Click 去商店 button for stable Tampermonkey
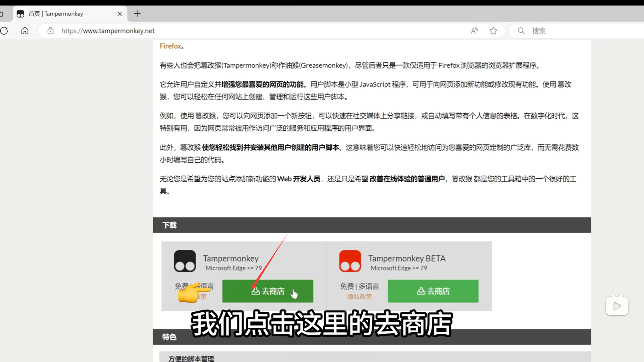Image resolution: width=644 pixels, height=362 pixels. 268,291
